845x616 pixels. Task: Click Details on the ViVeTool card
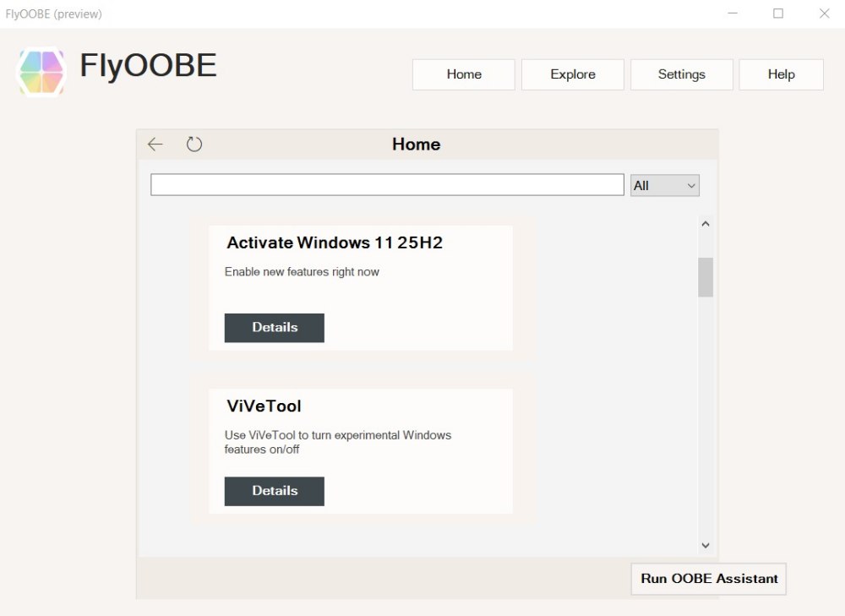(x=274, y=491)
